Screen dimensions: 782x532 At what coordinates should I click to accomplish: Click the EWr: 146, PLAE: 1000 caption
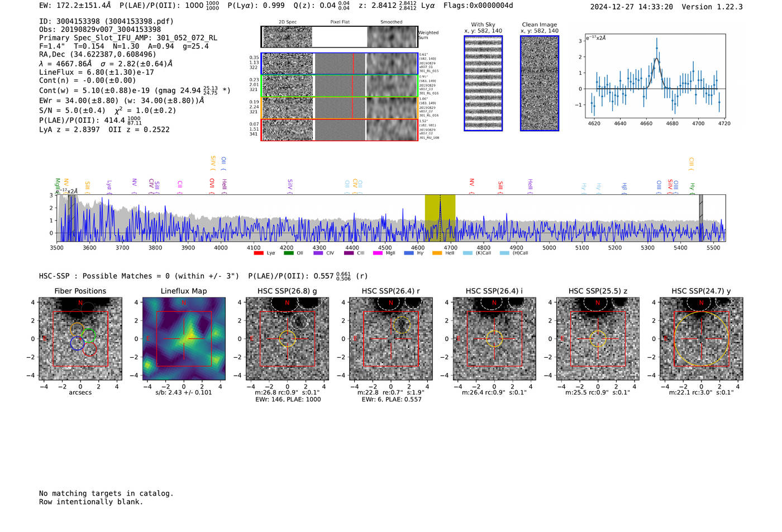click(x=288, y=400)
